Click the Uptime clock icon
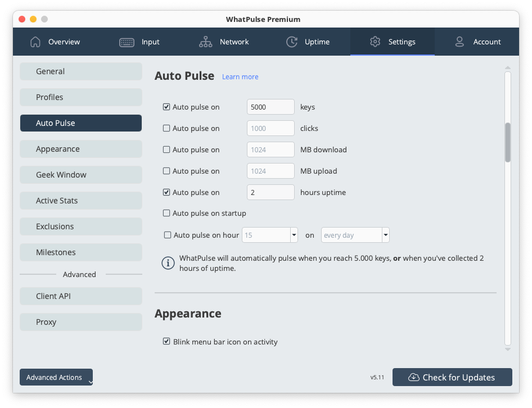The image size is (532, 408). (292, 42)
